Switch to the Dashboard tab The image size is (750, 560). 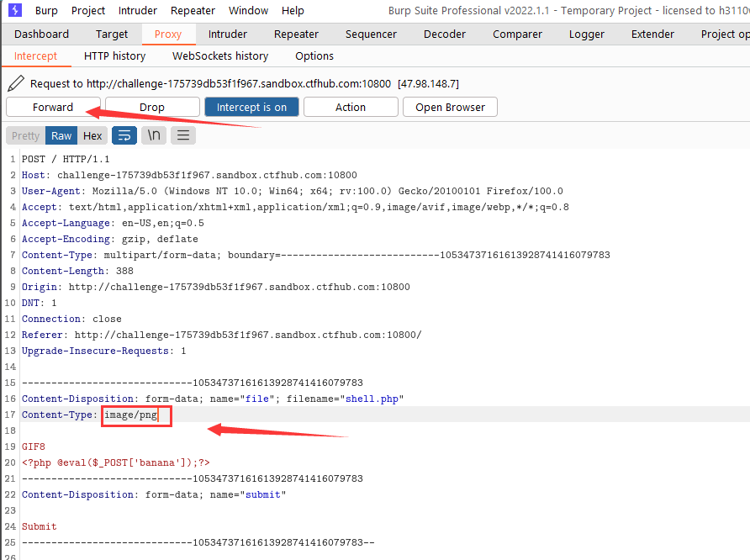41,34
